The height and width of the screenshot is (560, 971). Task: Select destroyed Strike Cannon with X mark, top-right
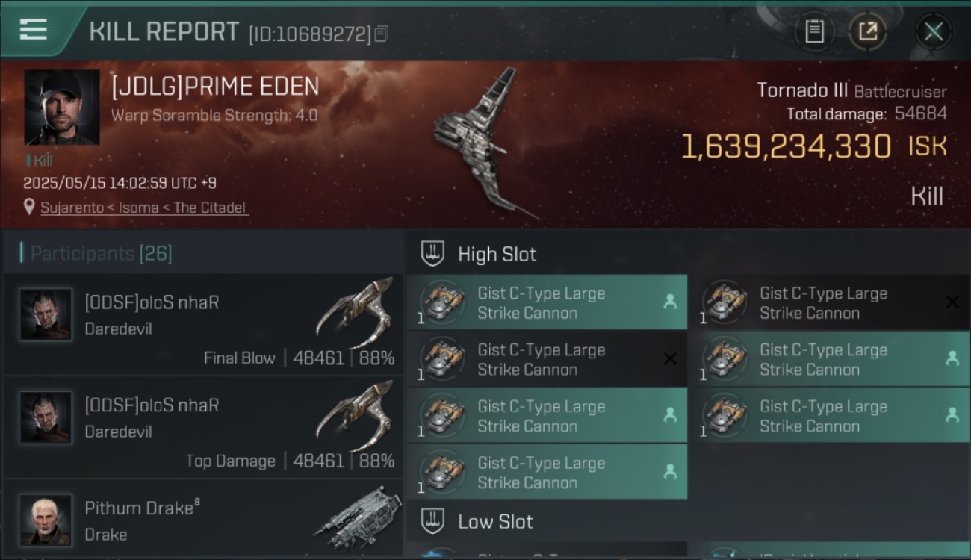pos(829,302)
